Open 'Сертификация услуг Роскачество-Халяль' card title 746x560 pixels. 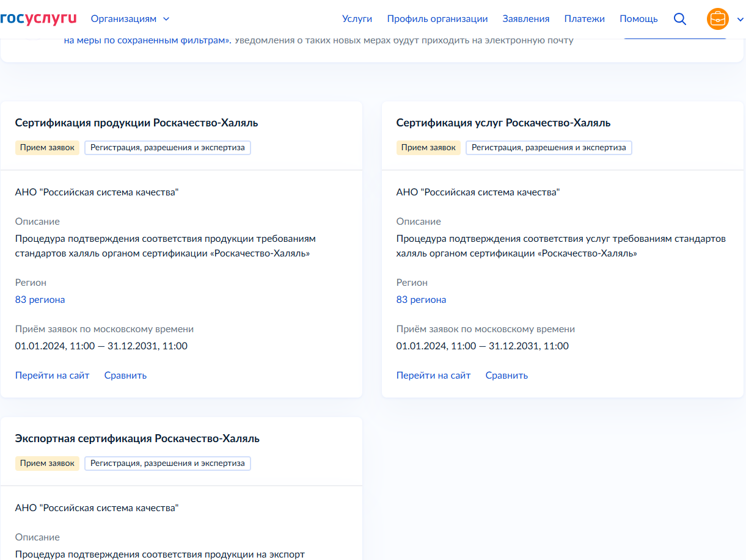[503, 123]
